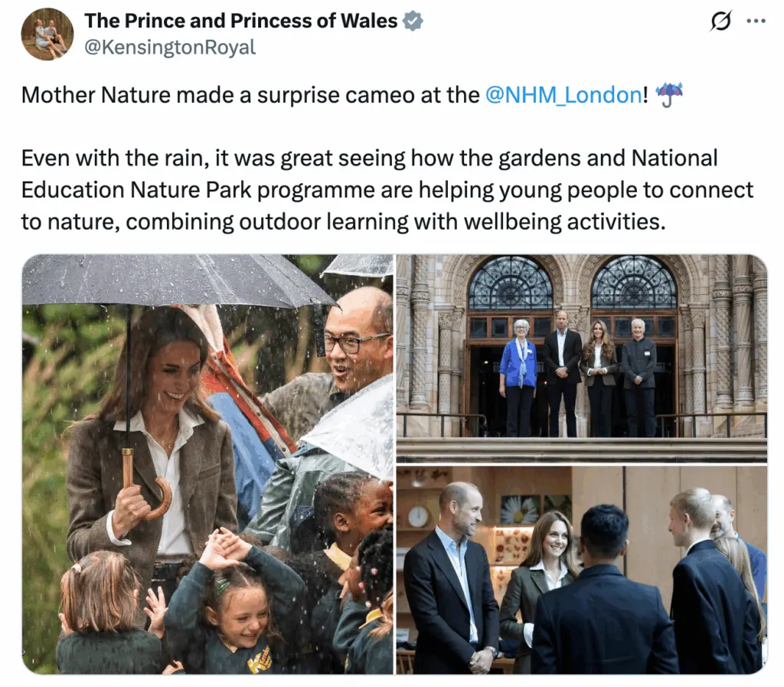784x687 pixels.
Task: Open the three-dot more options menu
Action: point(756,21)
